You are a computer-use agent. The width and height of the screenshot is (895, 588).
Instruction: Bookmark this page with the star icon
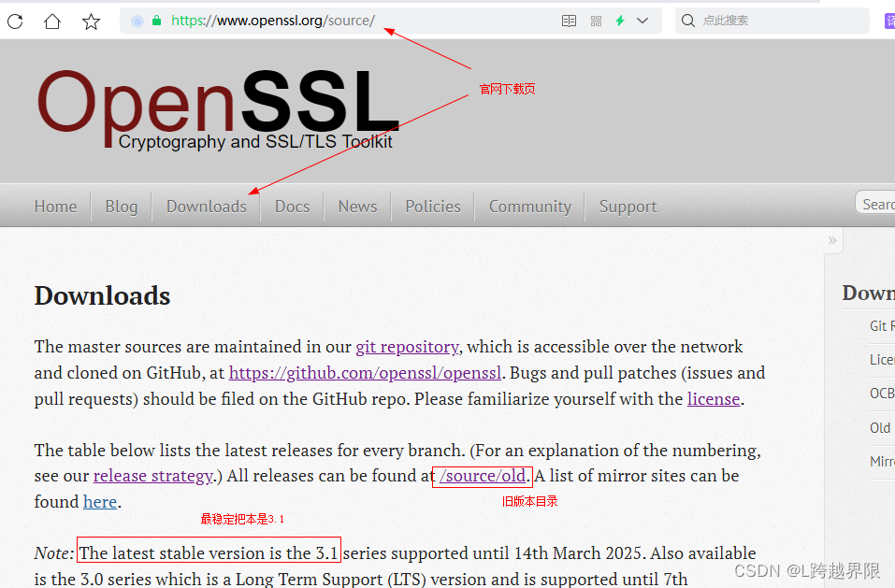[91, 20]
